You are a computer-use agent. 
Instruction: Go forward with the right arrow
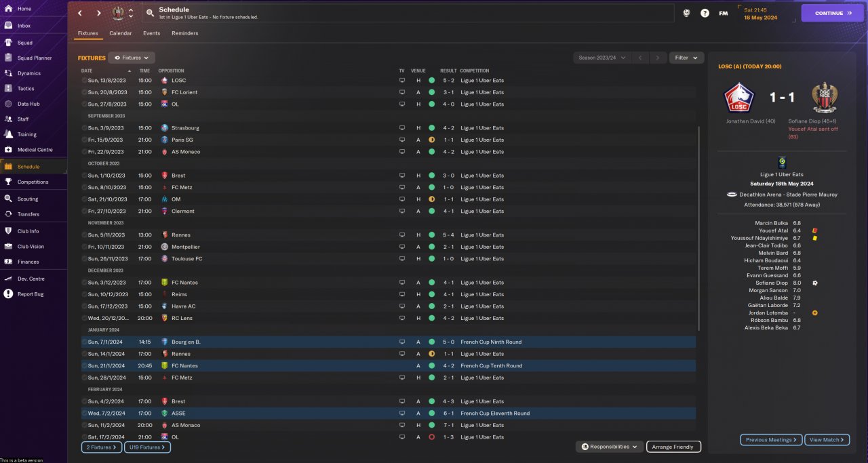pyautogui.click(x=99, y=13)
